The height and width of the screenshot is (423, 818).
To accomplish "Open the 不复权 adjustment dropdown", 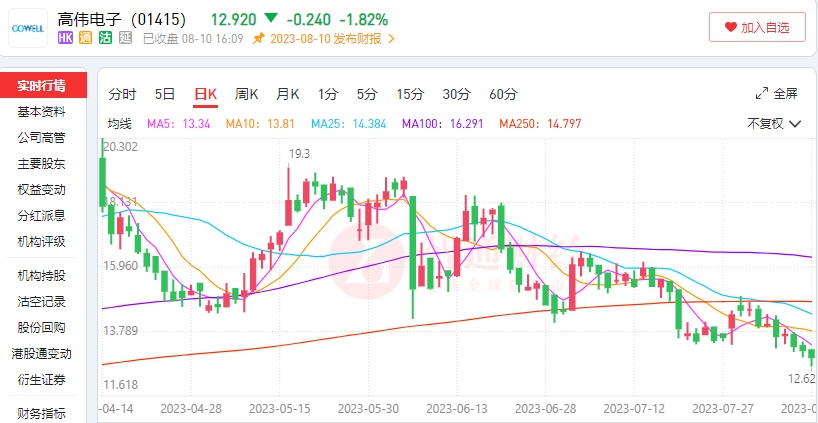I will 774,124.
